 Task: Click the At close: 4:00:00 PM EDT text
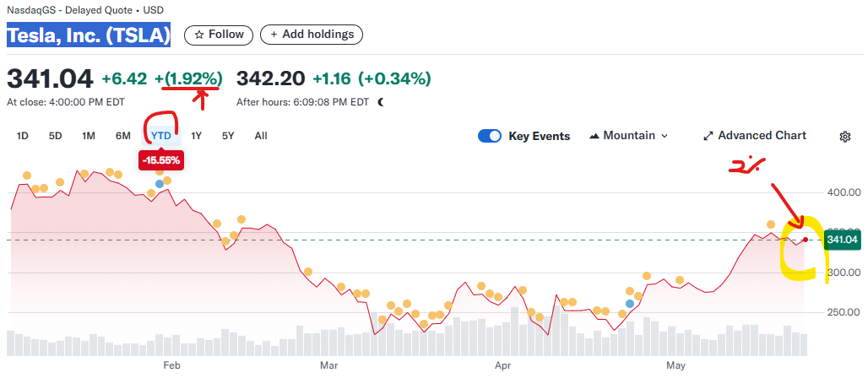pyautogui.click(x=66, y=102)
